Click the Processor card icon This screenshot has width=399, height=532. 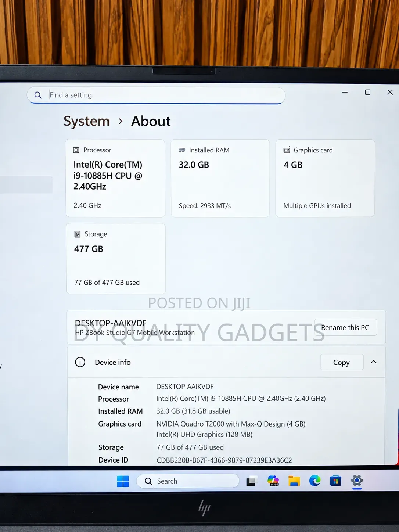76,150
